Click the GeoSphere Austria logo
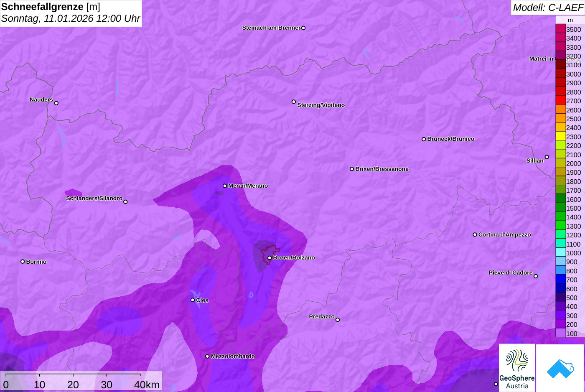 point(517,368)
